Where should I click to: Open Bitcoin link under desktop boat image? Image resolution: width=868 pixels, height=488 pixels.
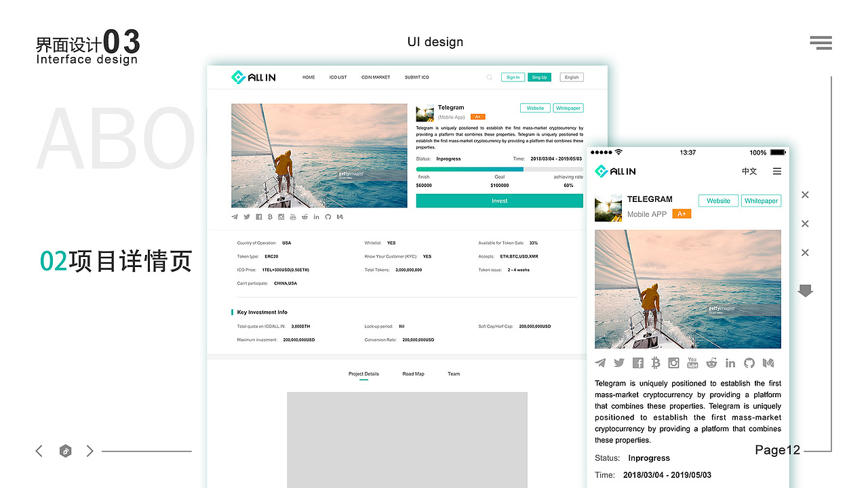point(270,217)
